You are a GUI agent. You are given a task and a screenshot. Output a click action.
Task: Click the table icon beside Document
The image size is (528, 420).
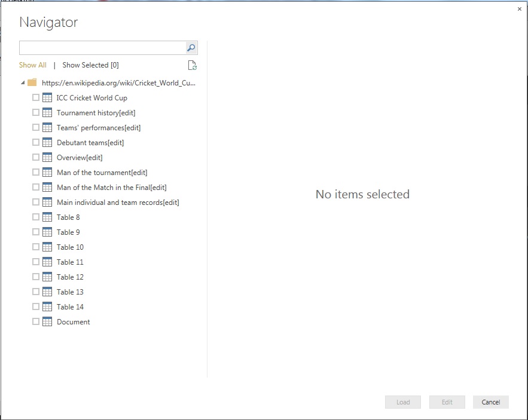[47, 321]
